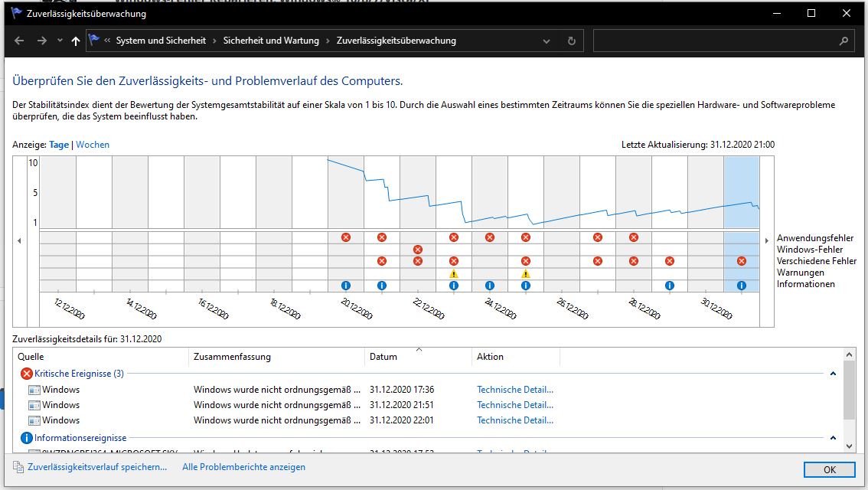Click Alle Problemberichte anzeigen link
This screenshot has width=868, height=490.
[x=243, y=467]
